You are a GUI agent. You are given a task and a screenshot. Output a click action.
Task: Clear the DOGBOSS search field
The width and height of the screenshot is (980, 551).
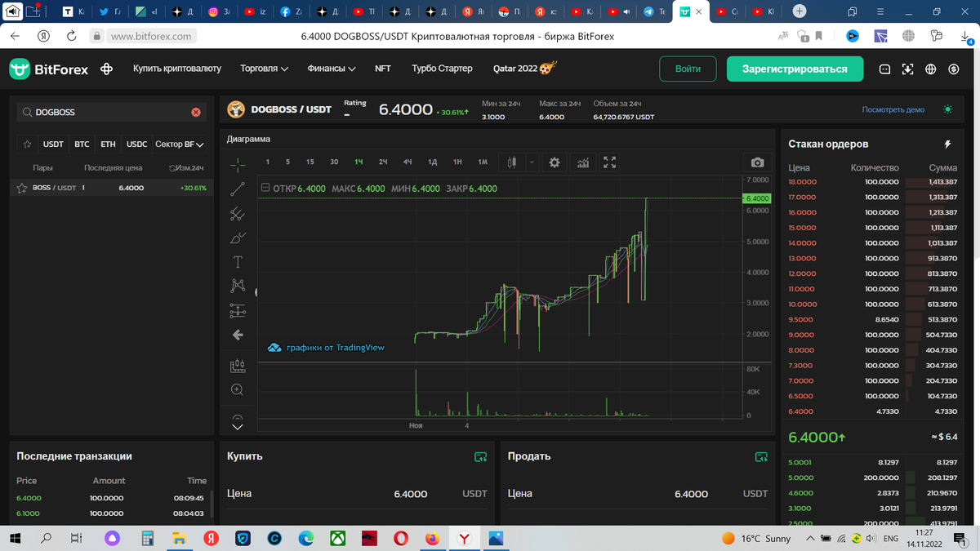[x=196, y=113]
